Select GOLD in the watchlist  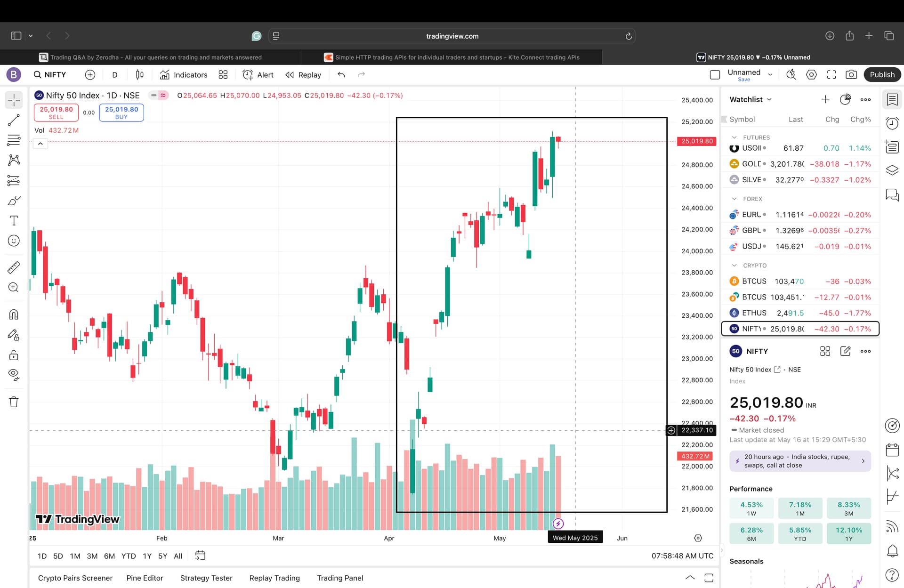[x=800, y=164]
